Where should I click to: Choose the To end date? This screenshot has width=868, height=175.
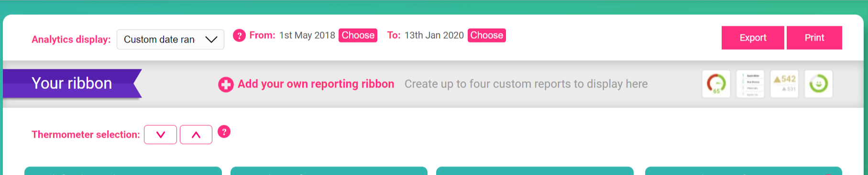pyautogui.click(x=486, y=35)
